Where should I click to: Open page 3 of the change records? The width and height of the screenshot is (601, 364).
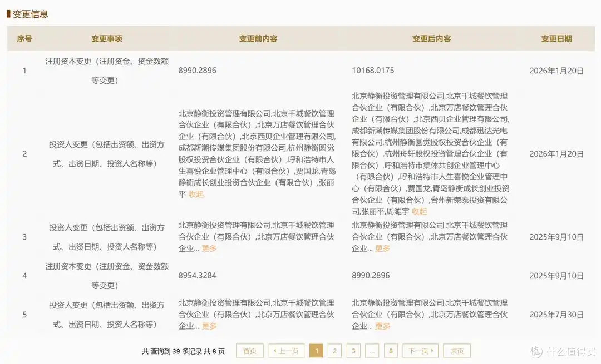(x=353, y=351)
